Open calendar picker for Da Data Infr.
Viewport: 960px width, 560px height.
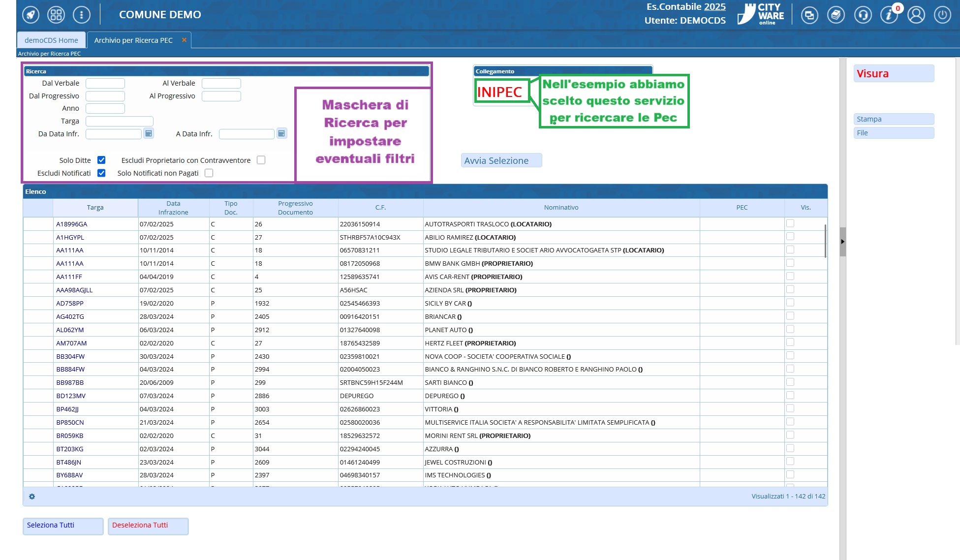149,133
